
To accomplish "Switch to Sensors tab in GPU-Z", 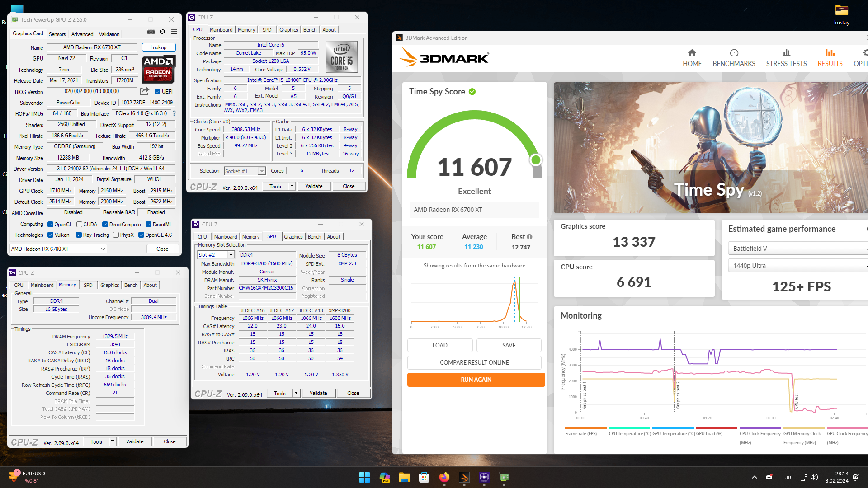I will point(57,34).
